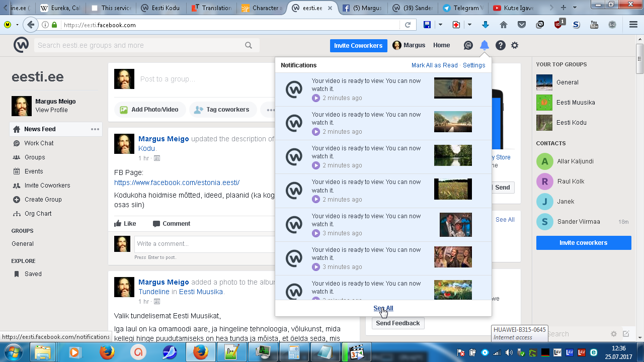Click the blue Invite coworkers button under contacts
Viewport: 644px width, 362px height.
click(584, 243)
